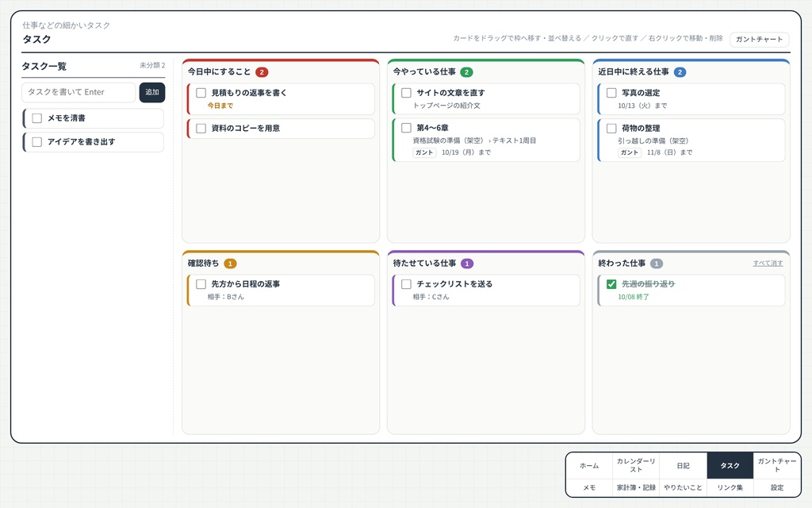Click the 10/08 終了 completion date
This screenshot has width=812, height=508.
click(634, 297)
